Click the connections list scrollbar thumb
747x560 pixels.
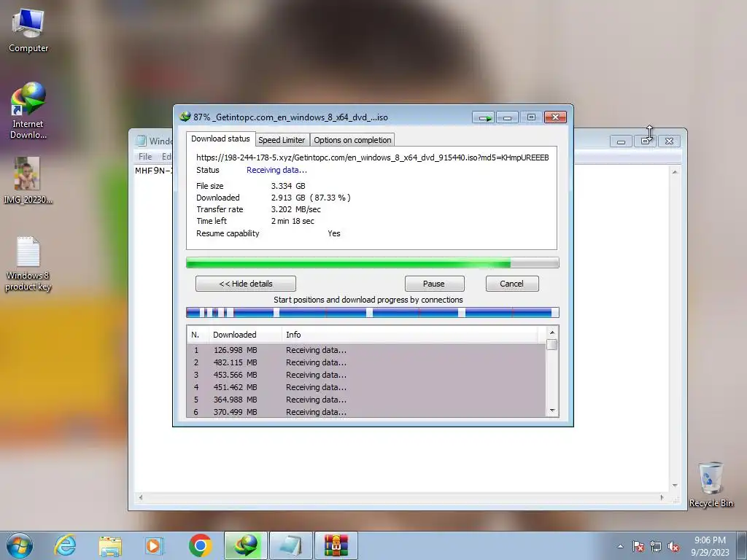point(552,344)
